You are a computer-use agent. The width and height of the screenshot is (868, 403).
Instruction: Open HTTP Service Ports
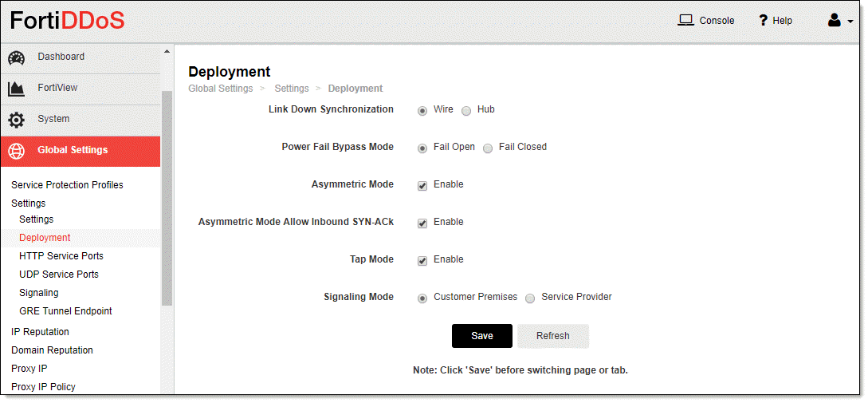coord(61,255)
